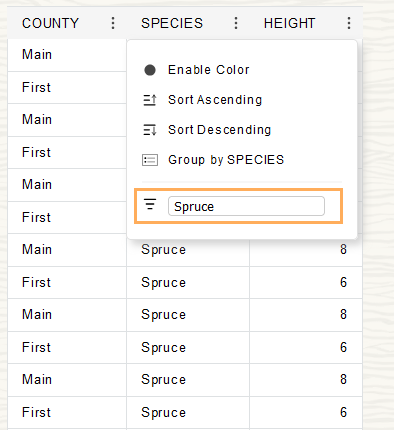394x430 pixels.
Task: Click the Group by SPECIES list icon
Action: (x=150, y=160)
